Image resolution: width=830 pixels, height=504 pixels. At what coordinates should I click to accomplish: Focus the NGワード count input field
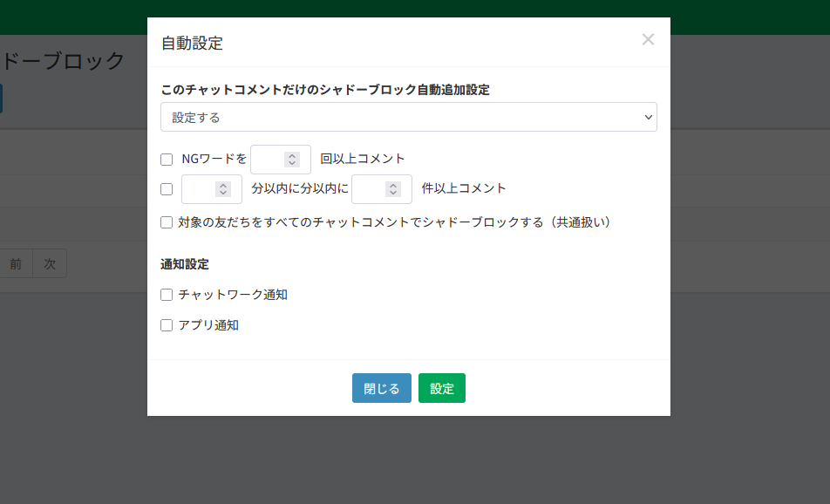coord(269,160)
